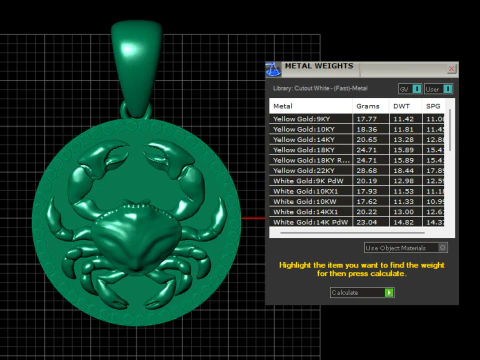Click the vertical scrollbar of metals table

click(x=450, y=130)
